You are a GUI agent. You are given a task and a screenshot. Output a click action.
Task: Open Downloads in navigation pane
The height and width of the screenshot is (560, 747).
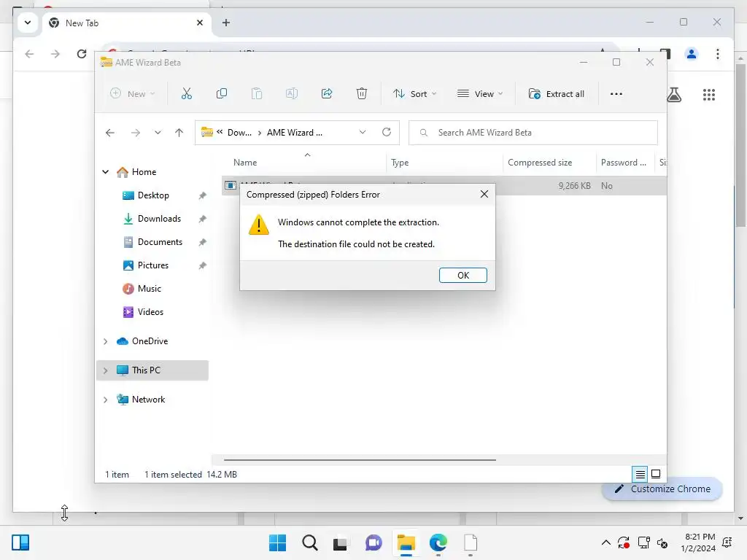(x=159, y=219)
